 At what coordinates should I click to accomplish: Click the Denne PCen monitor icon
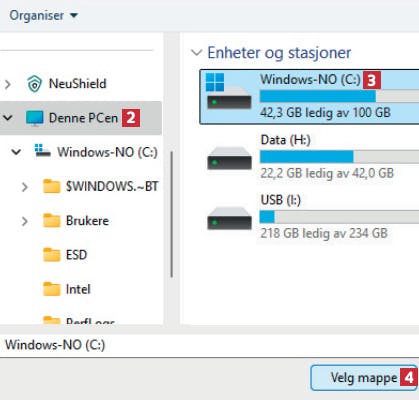pyautogui.click(x=35, y=118)
